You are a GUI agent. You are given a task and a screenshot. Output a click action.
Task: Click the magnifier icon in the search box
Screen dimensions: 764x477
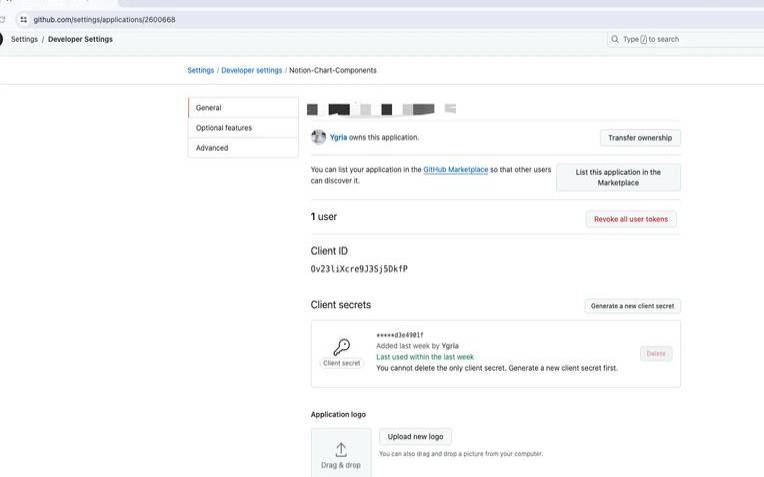pos(614,39)
